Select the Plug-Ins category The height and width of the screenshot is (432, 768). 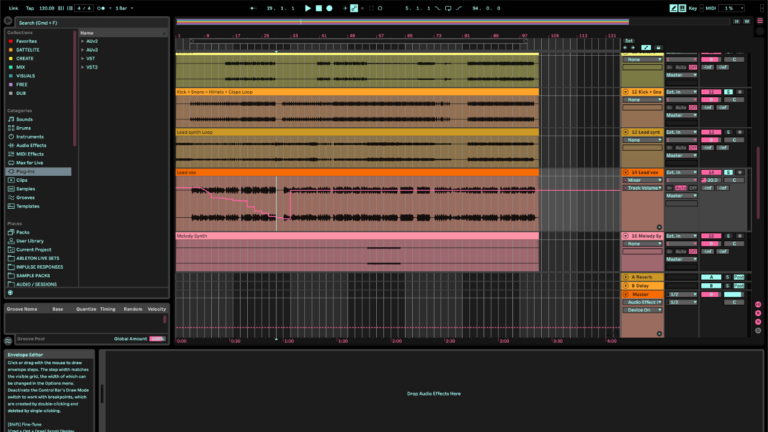tap(38, 172)
